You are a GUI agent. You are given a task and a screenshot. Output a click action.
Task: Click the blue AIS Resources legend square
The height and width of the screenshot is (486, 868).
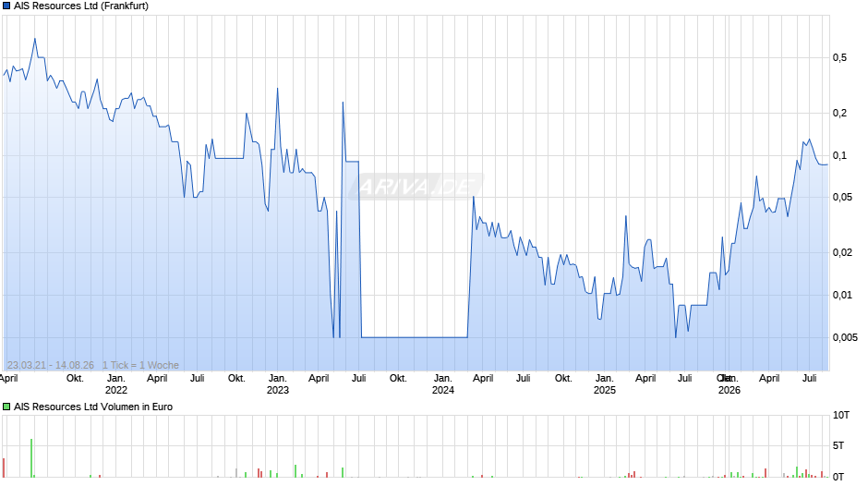6,6
